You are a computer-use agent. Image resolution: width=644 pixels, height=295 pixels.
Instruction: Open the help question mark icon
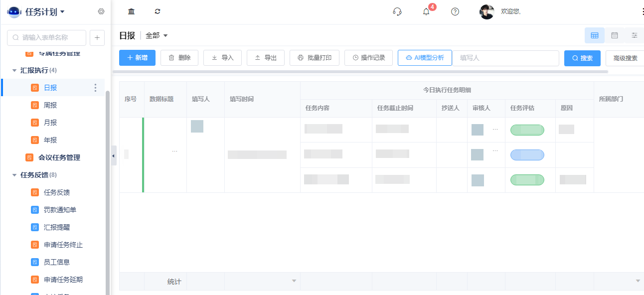455,11
